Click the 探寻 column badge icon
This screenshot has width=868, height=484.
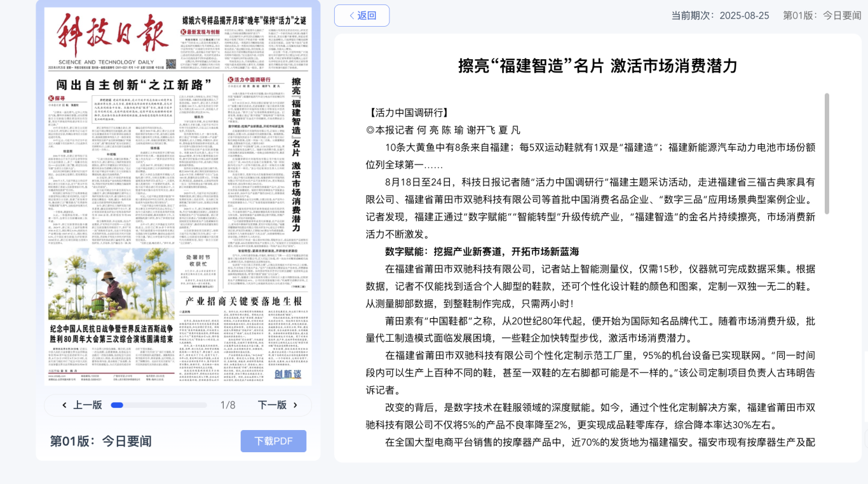tap(57, 98)
